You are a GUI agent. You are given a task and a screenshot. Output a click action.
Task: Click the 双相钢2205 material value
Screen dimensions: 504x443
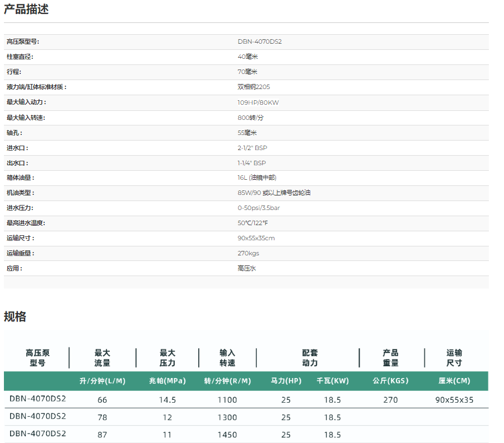254,87
